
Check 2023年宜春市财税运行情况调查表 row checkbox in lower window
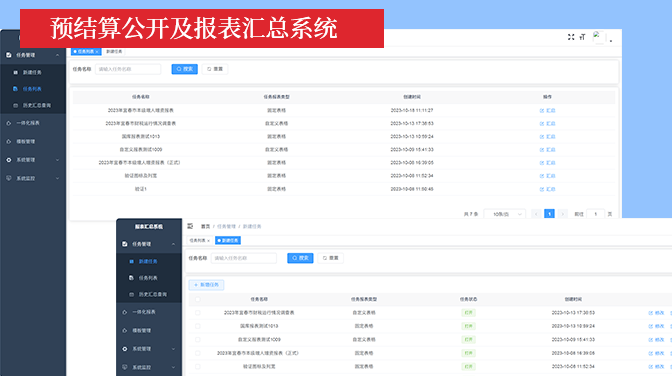click(x=198, y=313)
